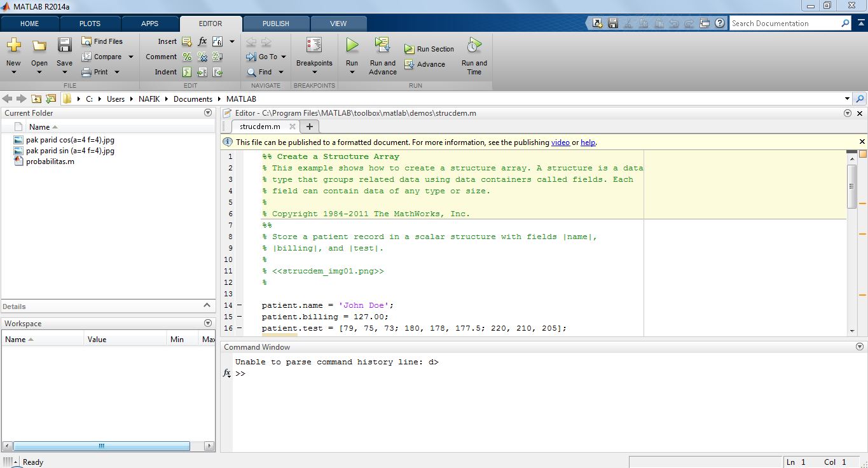The width and height of the screenshot is (868, 468).
Task: Click the Documents folder in the address path
Action: 193,99
